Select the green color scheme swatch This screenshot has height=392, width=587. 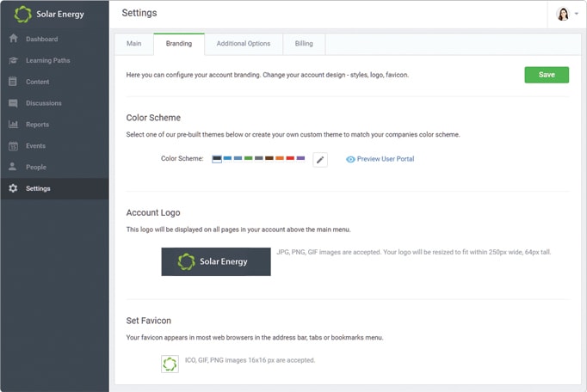249,158
